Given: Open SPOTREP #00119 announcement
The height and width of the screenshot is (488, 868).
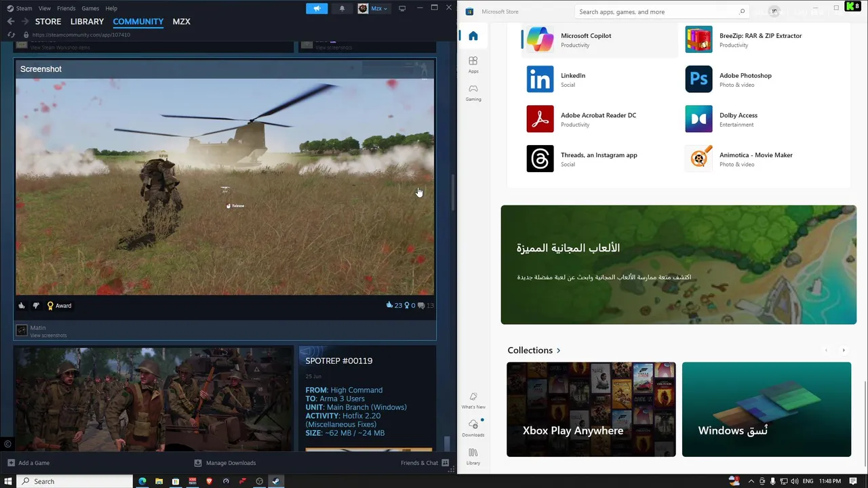Looking at the screenshot, I should 338,361.
